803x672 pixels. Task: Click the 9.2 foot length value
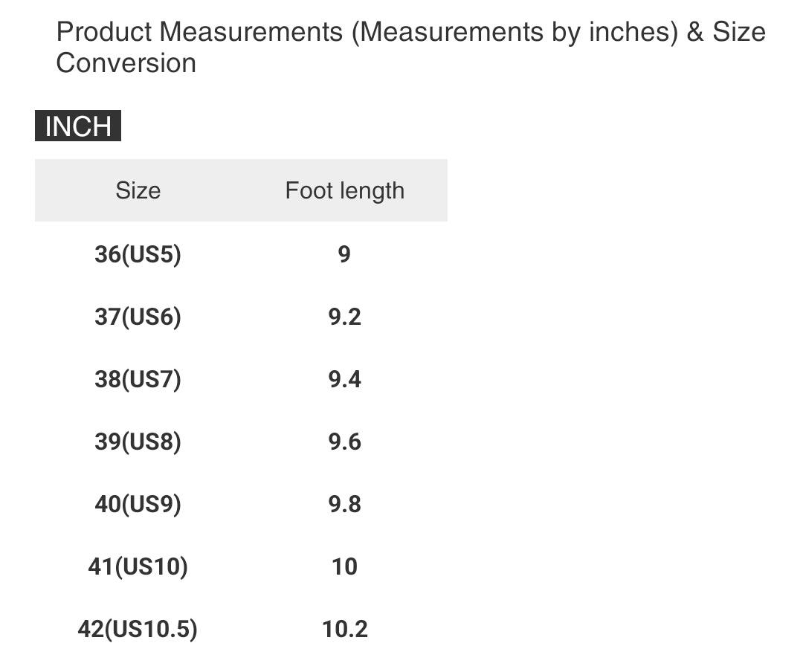coord(344,317)
